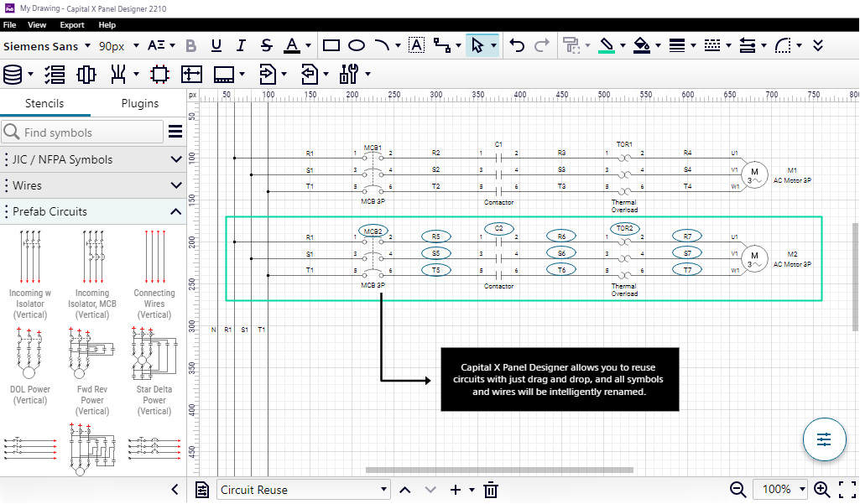
Task: Select the rectangle shape tool
Action: (331, 46)
